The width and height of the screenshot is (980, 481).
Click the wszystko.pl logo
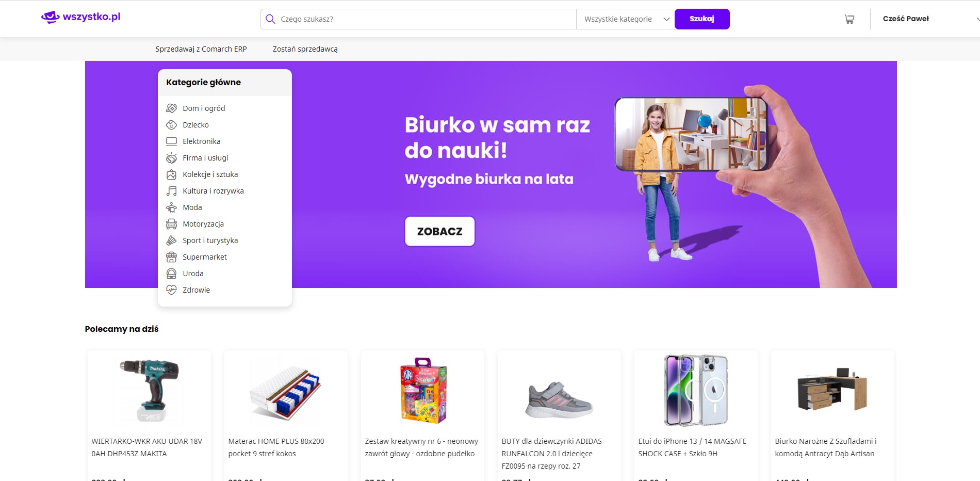[x=81, y=17]
